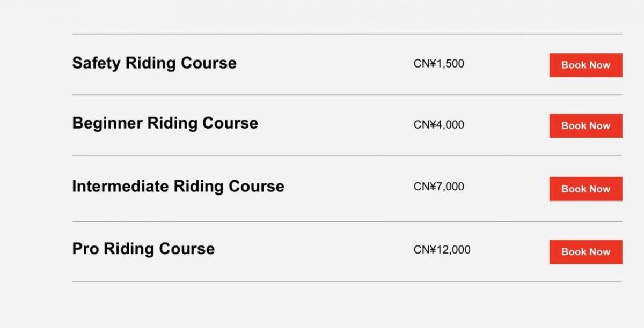The height and width of the screenshot is (328, 644).
Task: Book the Pro Riding Course
Action: point(586,252)
